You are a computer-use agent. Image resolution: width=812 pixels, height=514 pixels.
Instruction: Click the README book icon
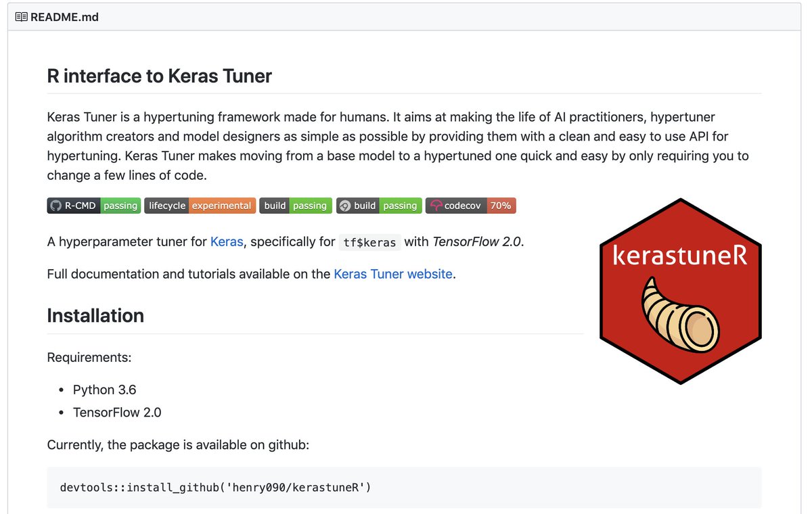[x=21, y=17]
